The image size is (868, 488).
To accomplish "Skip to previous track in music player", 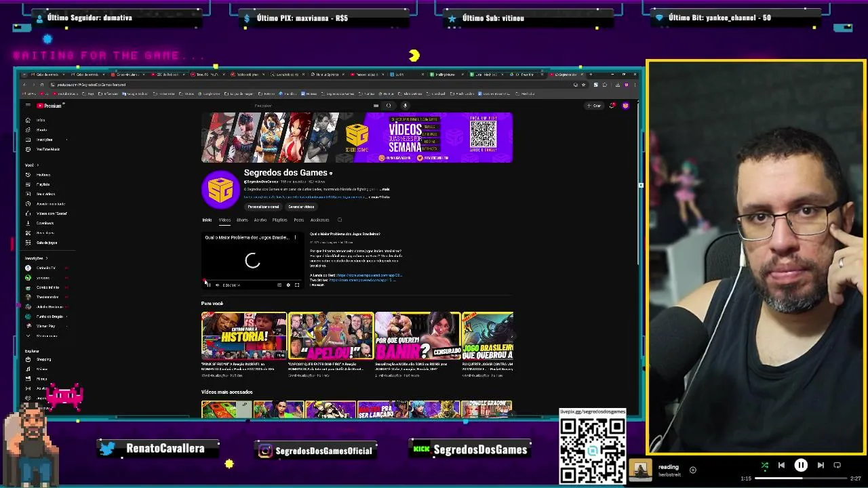I will [x=781, y=466].
